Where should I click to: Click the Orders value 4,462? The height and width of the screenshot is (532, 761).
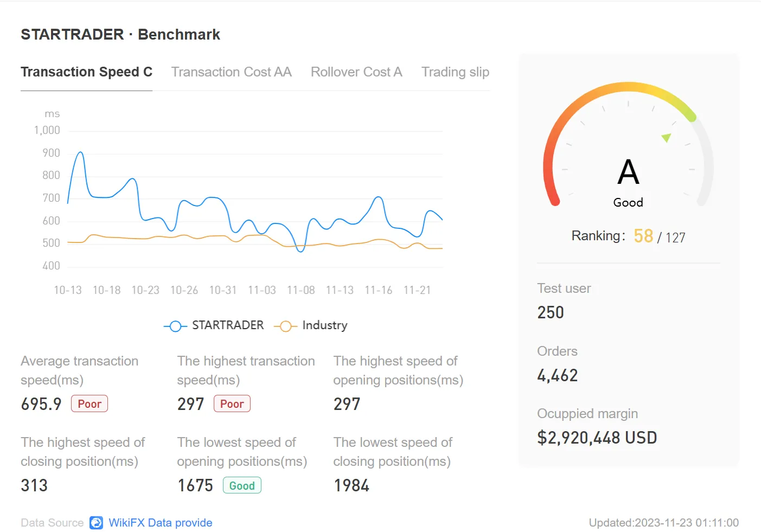[x=558, y=375]
